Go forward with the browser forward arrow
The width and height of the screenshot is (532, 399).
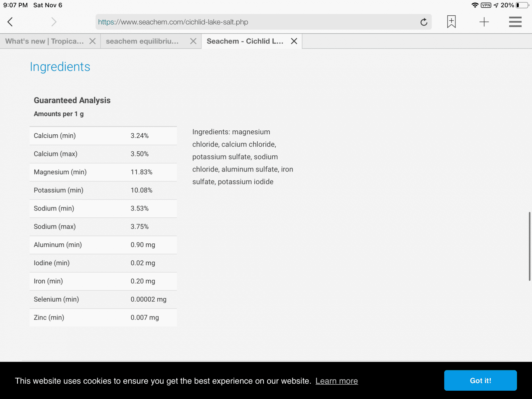[54, 22]
